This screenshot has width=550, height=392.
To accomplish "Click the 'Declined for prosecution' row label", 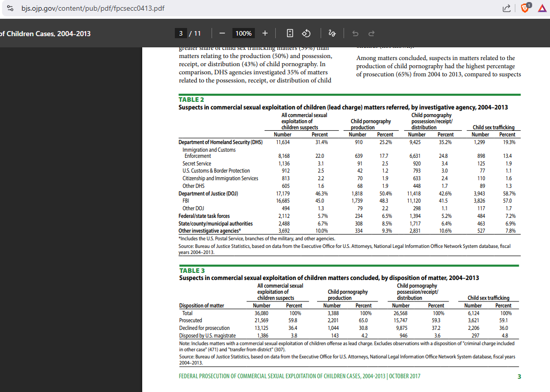I will (x=204, y=328).
